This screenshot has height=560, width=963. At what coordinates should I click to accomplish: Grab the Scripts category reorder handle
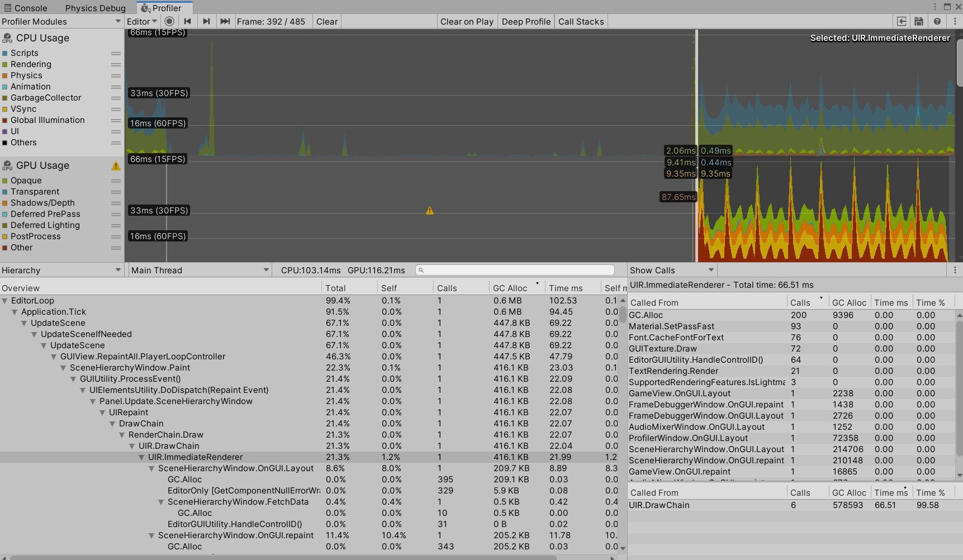pyautogui.click(x=116, y=54)
